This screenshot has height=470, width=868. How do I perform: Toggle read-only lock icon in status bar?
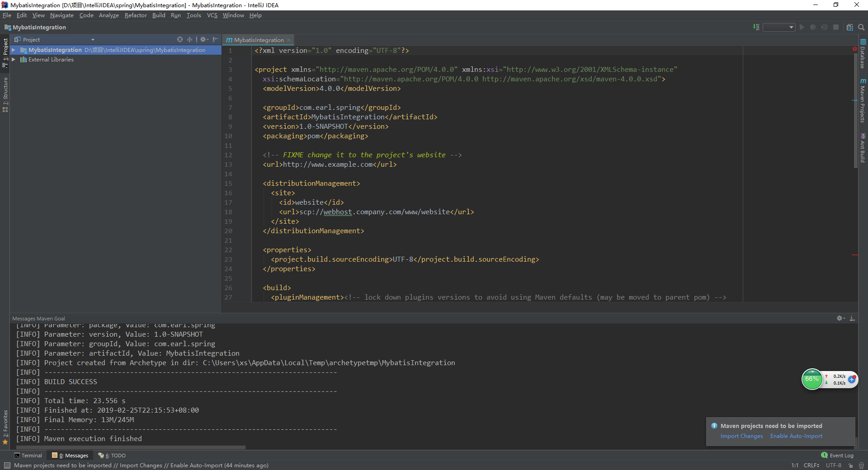tap(850, 465)
